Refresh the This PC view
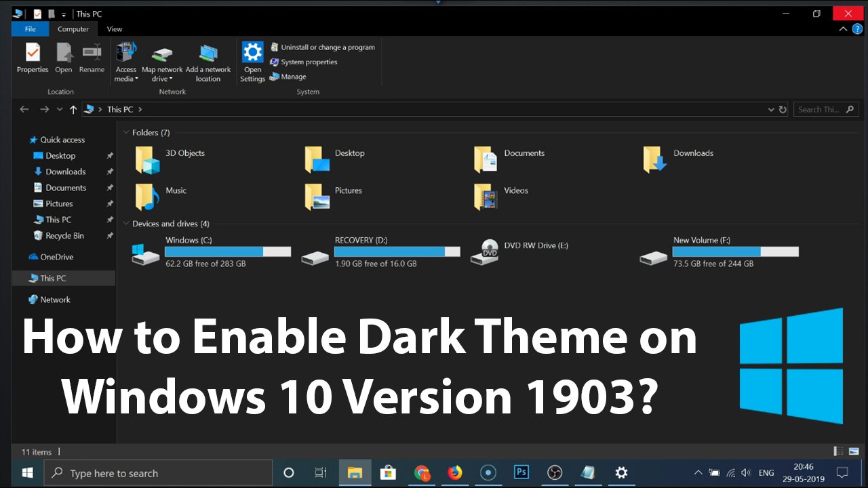Screen dimensions: 868x488 pos(783,109)
